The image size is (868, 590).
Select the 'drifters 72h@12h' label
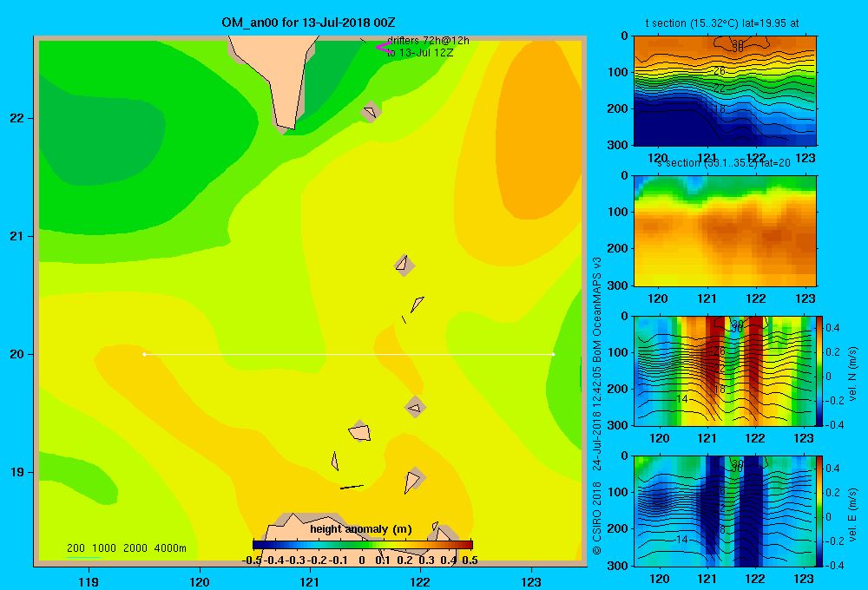[428, 41]
